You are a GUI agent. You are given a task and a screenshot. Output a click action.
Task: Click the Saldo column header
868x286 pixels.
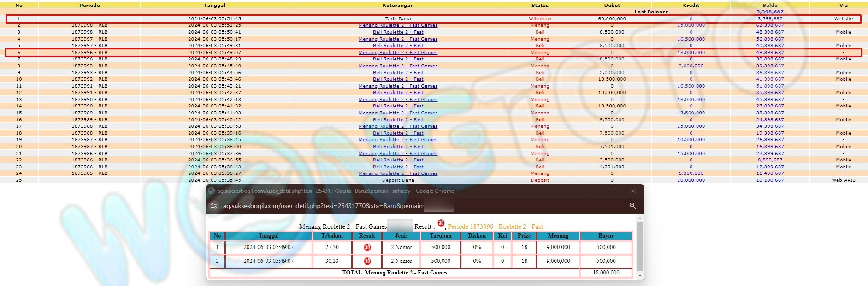pyautogui.click(x=769, y=6)
